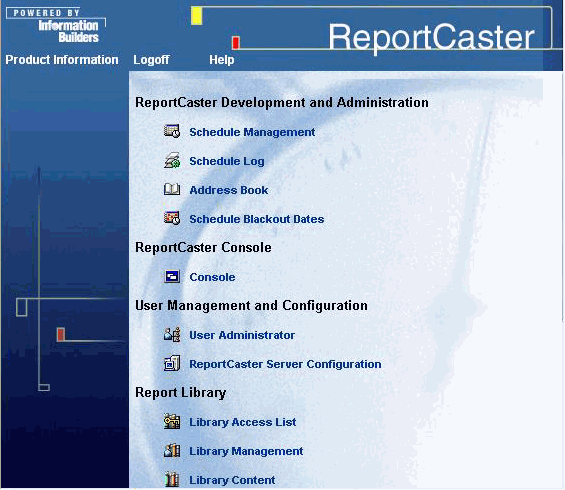Go to the Schedule Log link
The height and width of the screenshot is (490, 565).
point(227,161)
